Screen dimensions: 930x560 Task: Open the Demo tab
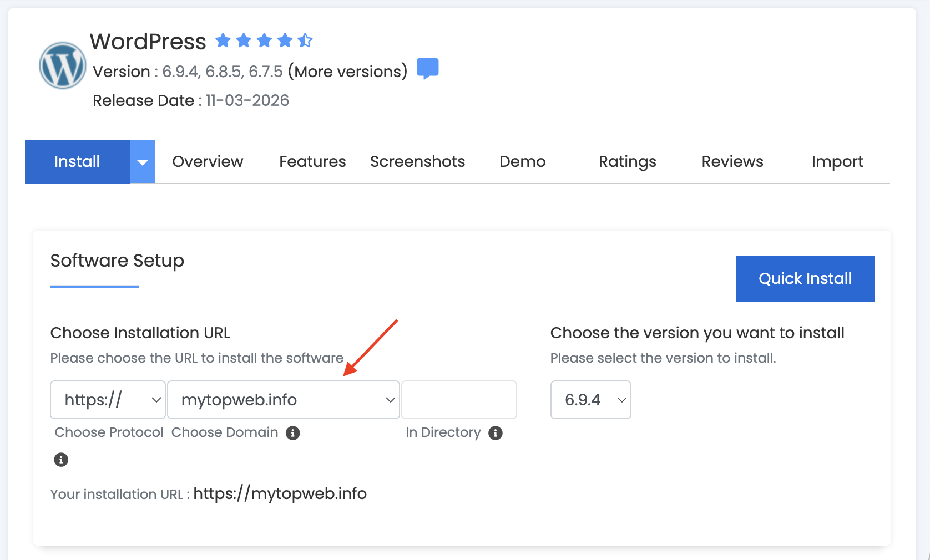(522, 161)
